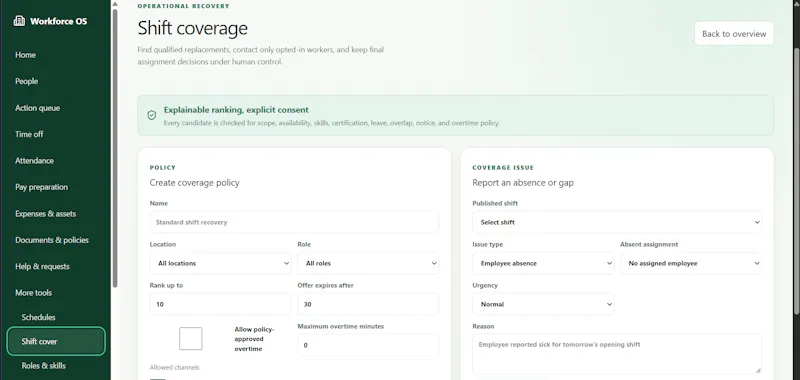
Task: Click the Maximum overtime minutes field
Action: pos(368,345)
